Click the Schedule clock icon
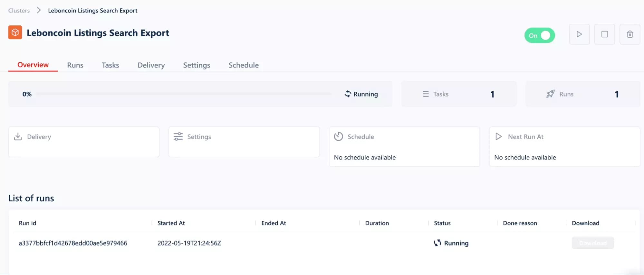The image size is (644, 275). tap(339, 137)
